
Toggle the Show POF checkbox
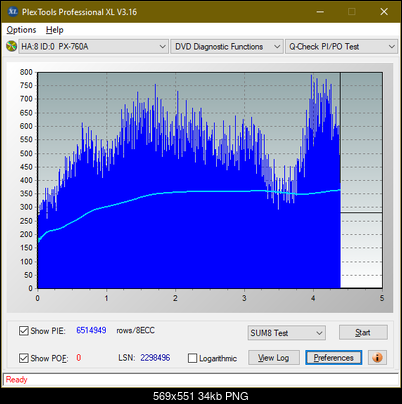tap(24, 358)
